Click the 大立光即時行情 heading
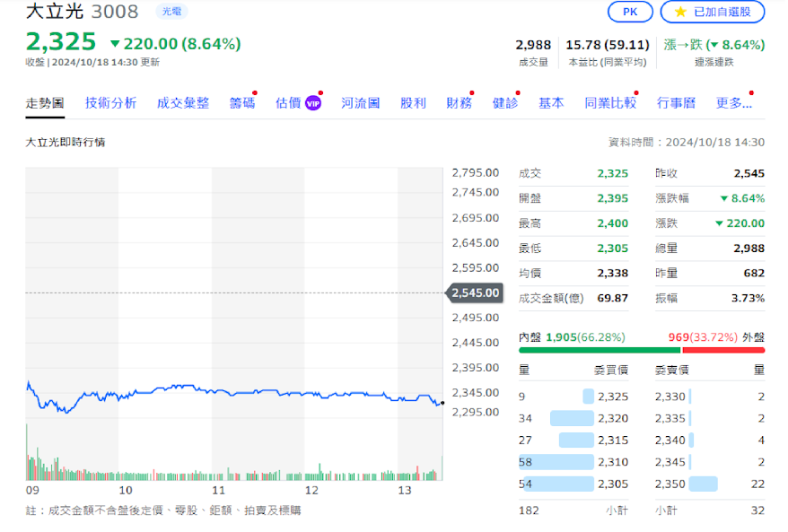The height and width of the screenshot is (532, 788). 66,143
